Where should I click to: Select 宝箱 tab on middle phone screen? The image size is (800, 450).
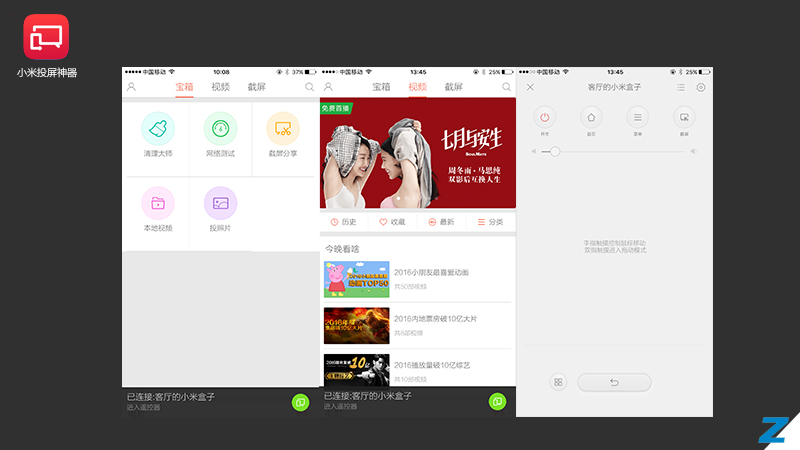[x=381, y=87]
